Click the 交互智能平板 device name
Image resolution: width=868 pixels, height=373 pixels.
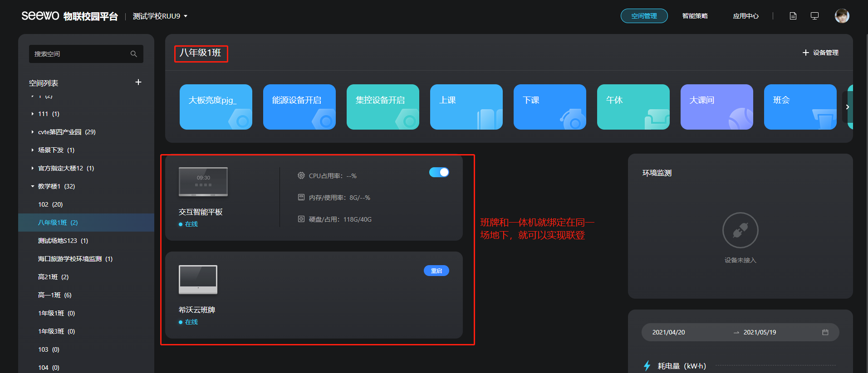[x=201, y=212]
